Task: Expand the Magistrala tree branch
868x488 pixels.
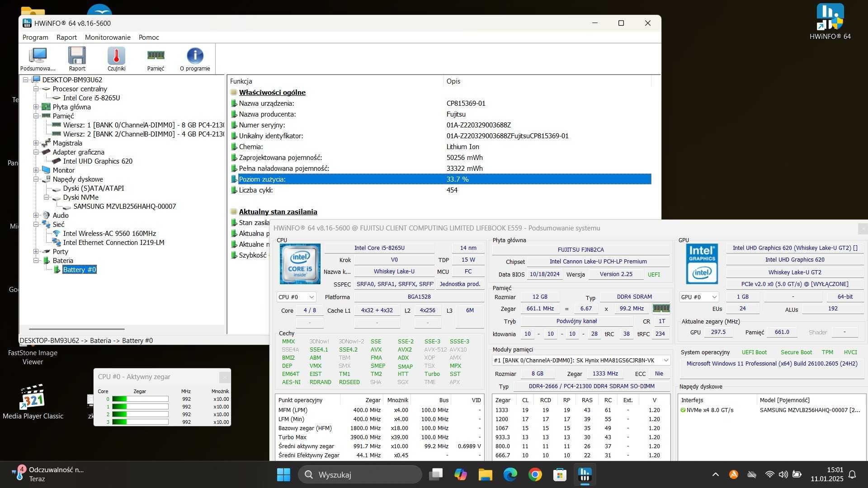Action: coord(36,143)
